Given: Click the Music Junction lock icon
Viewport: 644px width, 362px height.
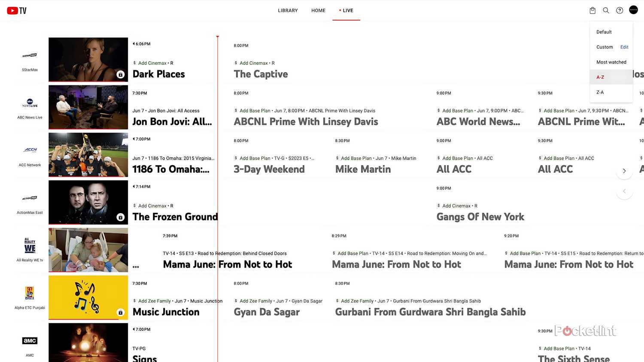Looking at the screenshot, I should (121, 313).
